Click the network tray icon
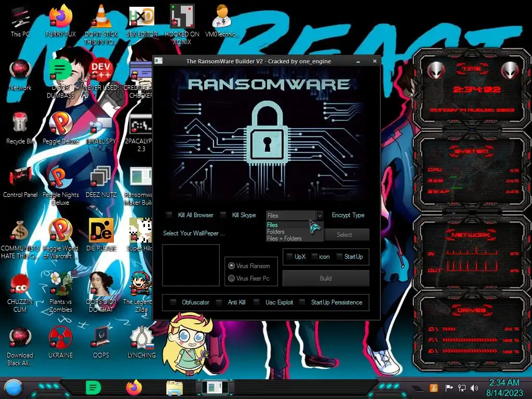This screenshot has height=399, width=532. pyautogui.click(x=461, y=388)
